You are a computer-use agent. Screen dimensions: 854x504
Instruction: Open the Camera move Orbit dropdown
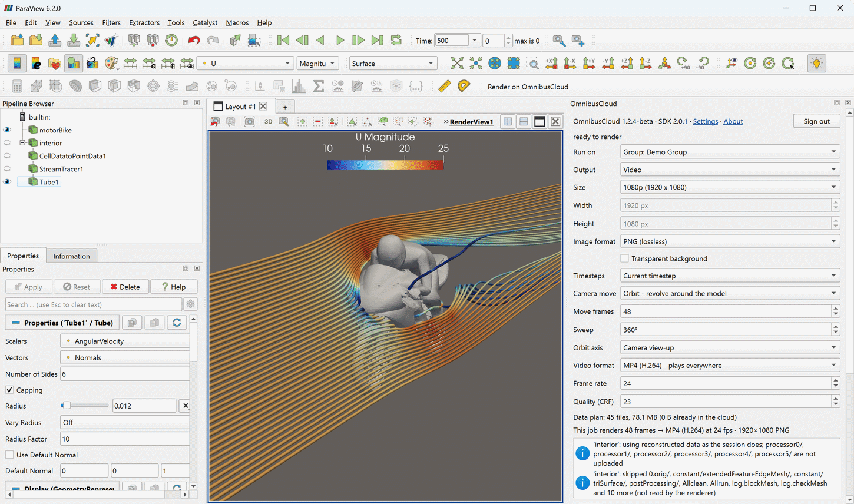pos(730,293)
